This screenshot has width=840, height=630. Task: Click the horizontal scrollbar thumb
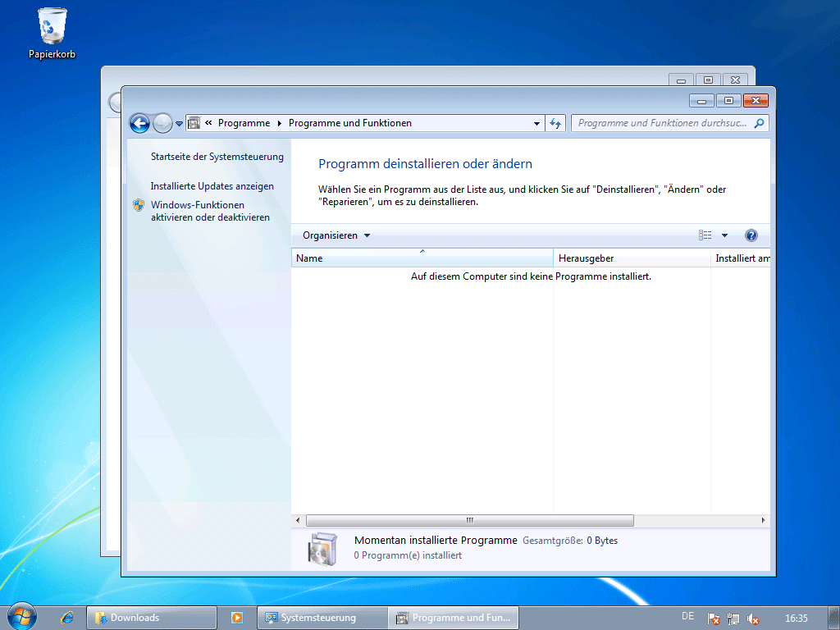(470, 520)
